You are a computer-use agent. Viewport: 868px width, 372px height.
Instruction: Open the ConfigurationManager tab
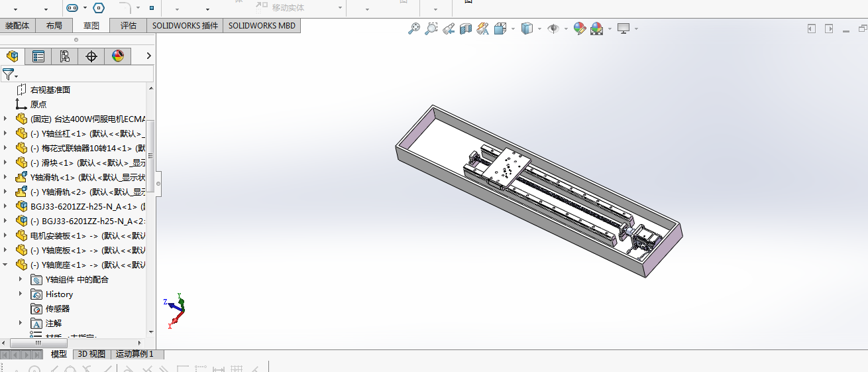pyautogui.click(x=64, y=56)
